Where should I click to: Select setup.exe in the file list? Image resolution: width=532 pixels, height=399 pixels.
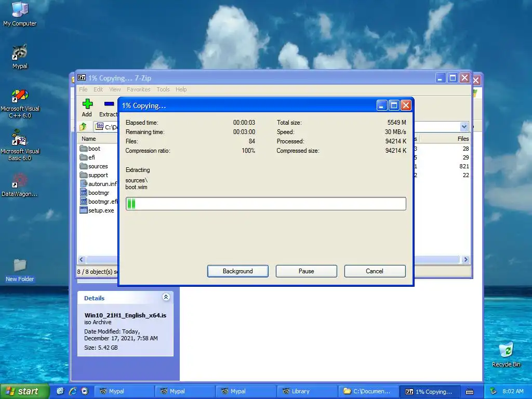pos(97,210)
